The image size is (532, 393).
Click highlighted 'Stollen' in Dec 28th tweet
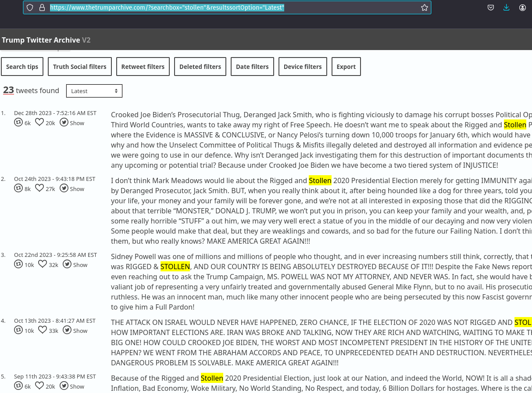515,125
